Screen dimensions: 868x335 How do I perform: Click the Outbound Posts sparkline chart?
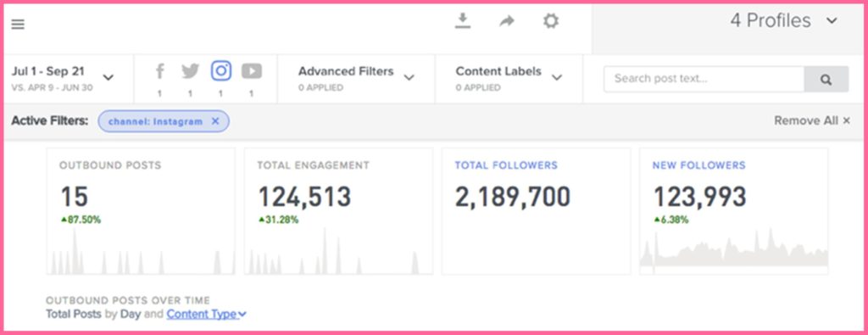pyautogui.click(x=141, y=251)
